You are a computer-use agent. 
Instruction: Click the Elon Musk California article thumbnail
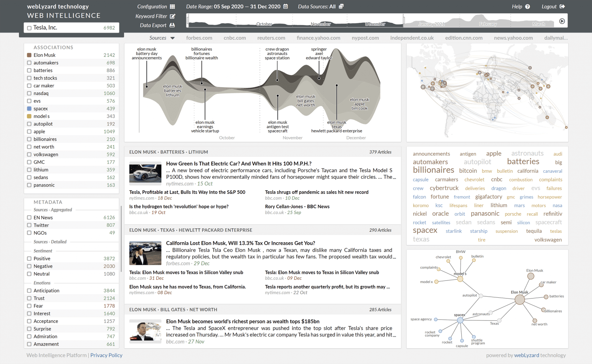coord(145,253)
